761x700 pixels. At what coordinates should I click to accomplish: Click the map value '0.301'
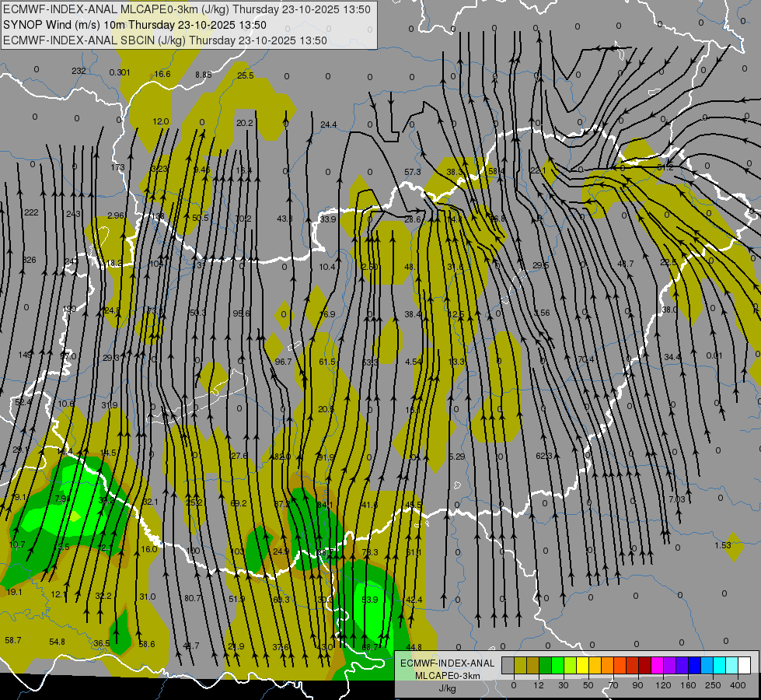pos(120,72)
